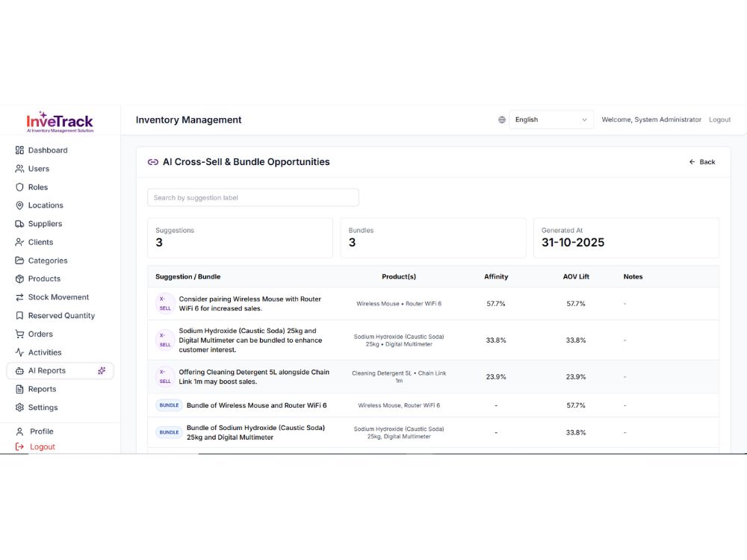Click 'Bundle of Wireless Mouse and Router WiFi 6'
747x560 pixels.
click(x=257, y=405)
